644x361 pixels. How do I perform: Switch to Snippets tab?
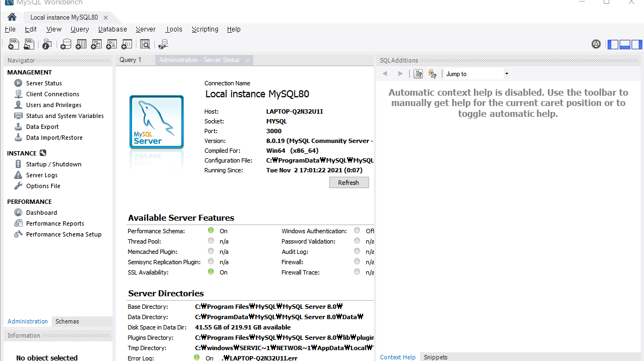click(435, 357)
